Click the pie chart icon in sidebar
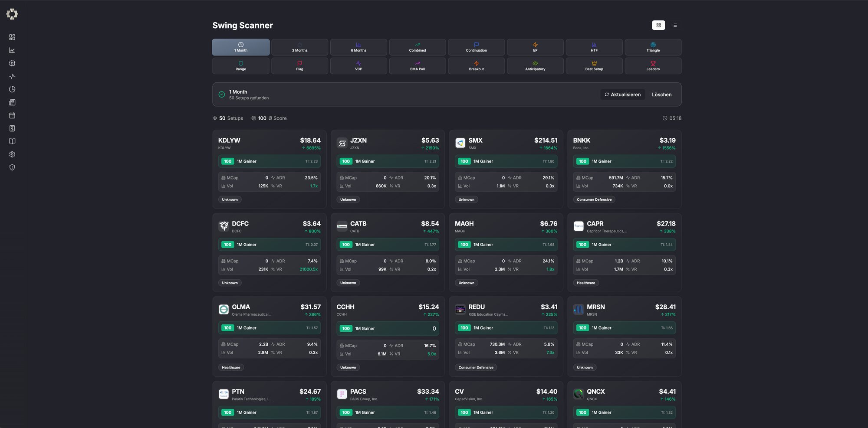 pyautogui.click(x=12, y=89)
